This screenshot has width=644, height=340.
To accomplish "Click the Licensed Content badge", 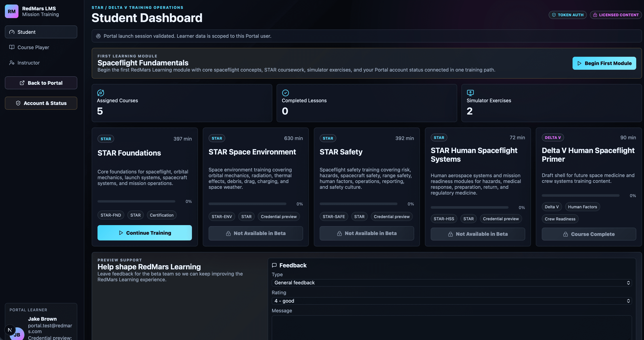I will (x=616, y=15).
